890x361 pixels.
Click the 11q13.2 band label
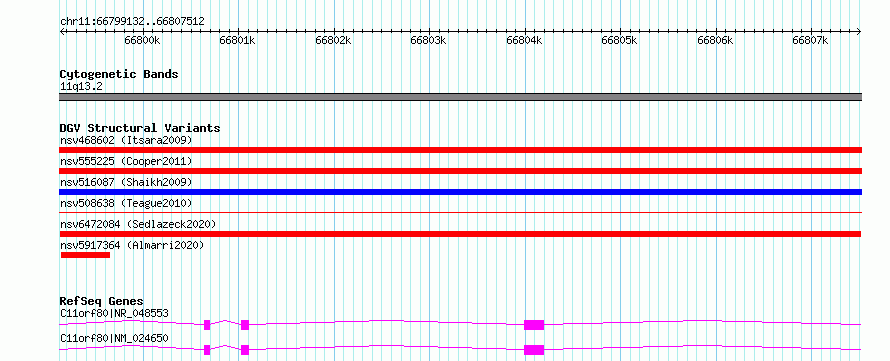pyautogui.click(x=81, y=87)
